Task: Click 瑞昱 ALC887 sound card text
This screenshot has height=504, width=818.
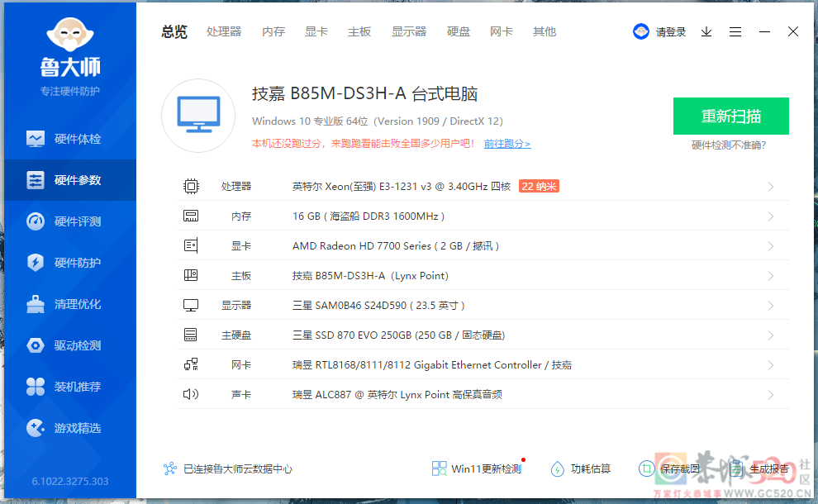Action: click(x=397, y=394)
